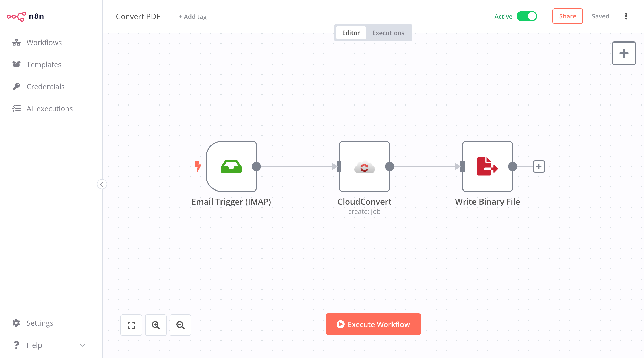Open the Write Binary File node
This screenshot has height=358, width=644.
click(487, 166)
